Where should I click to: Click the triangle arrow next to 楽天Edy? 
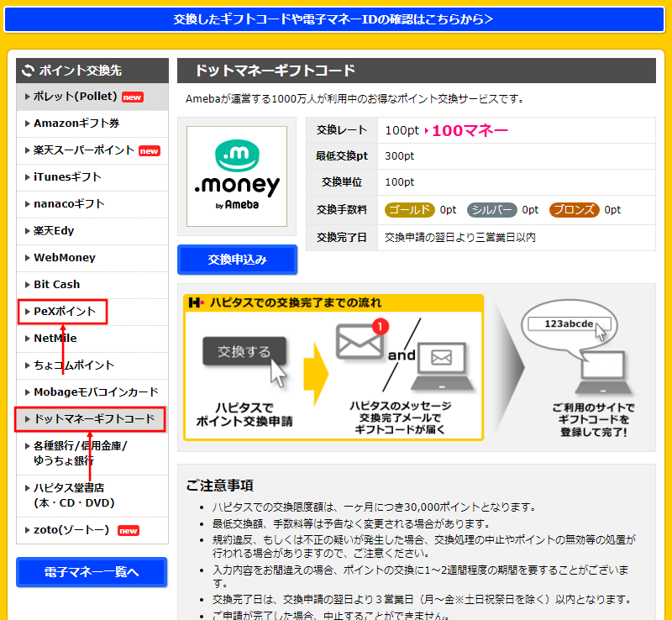tap(28, 231)
